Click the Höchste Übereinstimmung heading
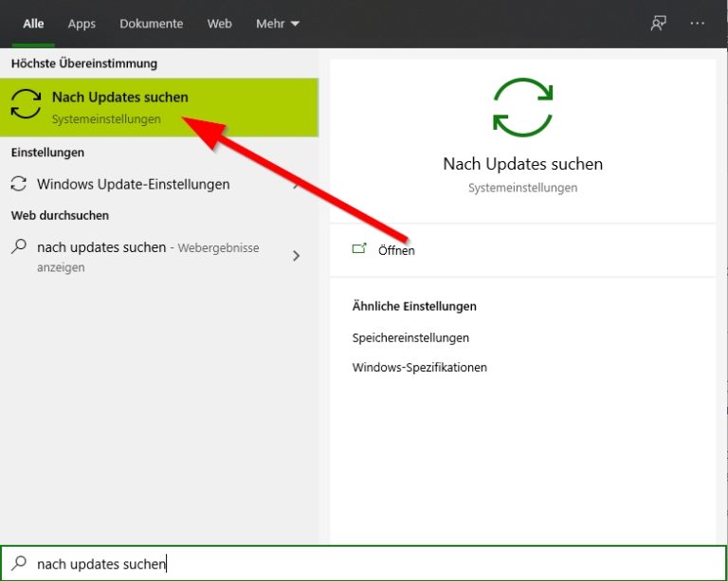728x581 pixels. coord(84,64)
